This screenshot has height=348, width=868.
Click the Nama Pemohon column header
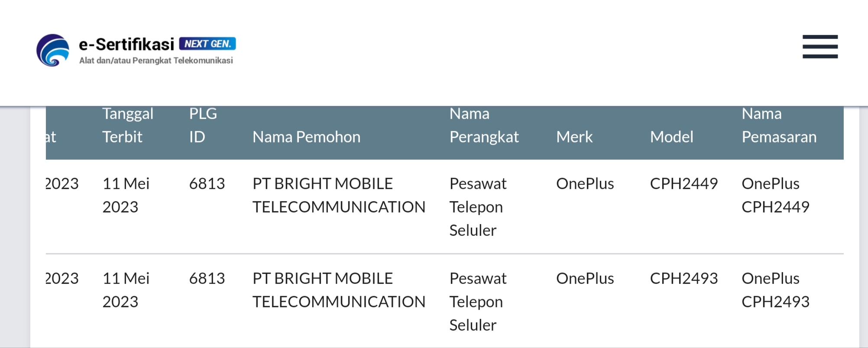click(306, 137)
